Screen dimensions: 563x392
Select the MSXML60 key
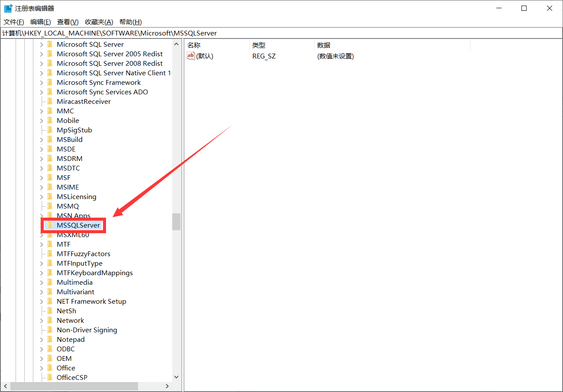73,235
